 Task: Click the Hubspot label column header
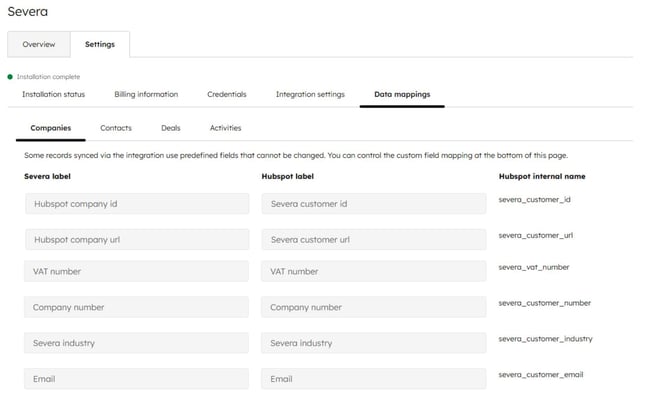(x=288, y=176)
